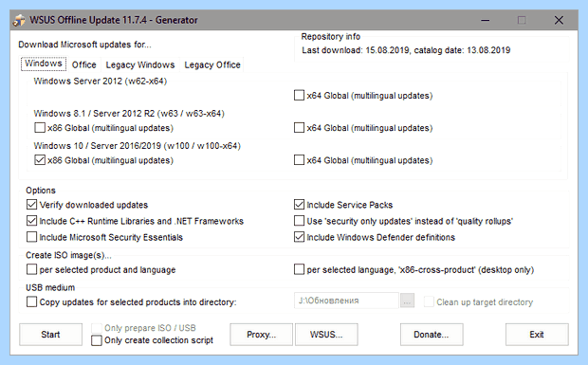Check Only create collection script
The image size is (588, 365).
click(x=97, y=340)
